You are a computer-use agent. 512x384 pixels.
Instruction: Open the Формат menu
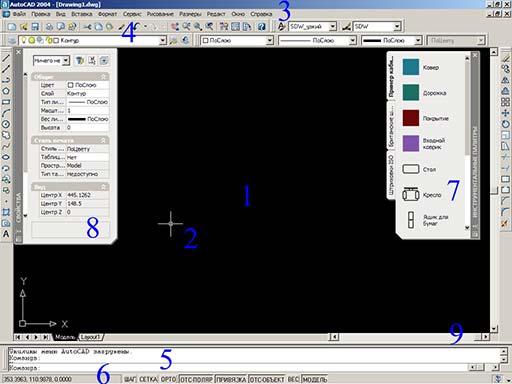pos(107,14)
